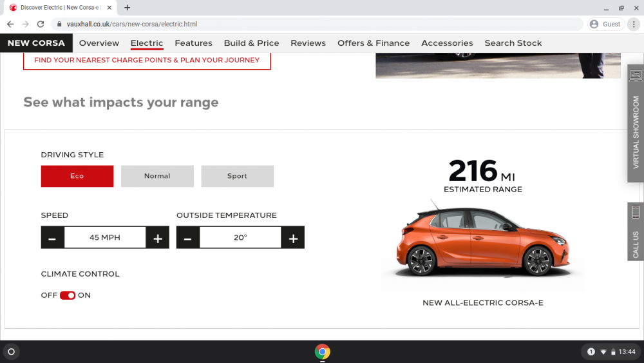This screenshot has width=644, height=363.
Task: Open the Electric tab
Action: tap(147, 43)
